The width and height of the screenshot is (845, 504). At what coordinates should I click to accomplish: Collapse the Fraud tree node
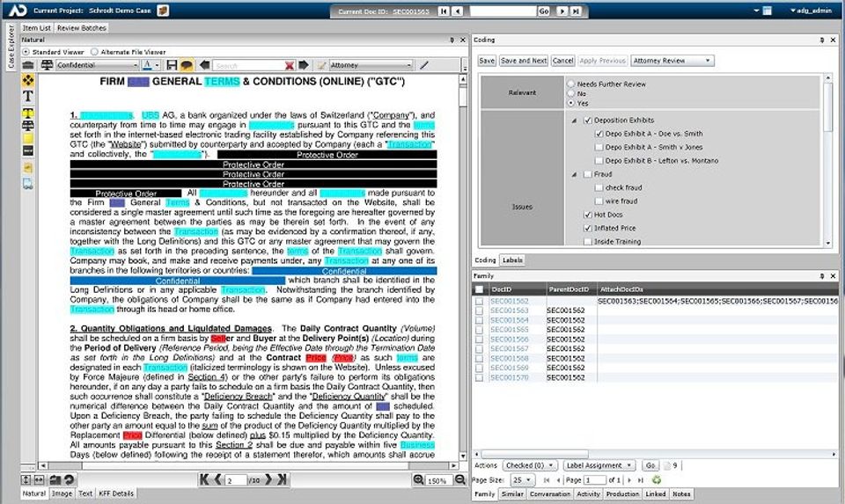[x=575, y=174]
